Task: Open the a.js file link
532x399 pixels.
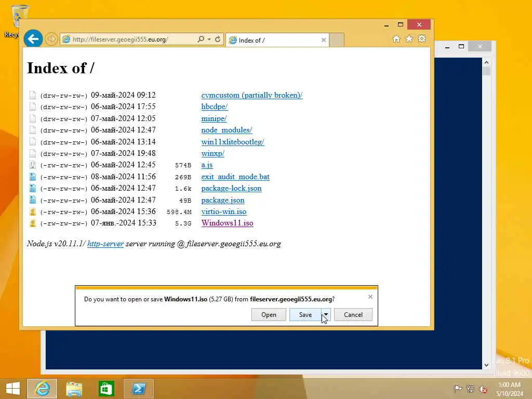Action: click(207, 165)
